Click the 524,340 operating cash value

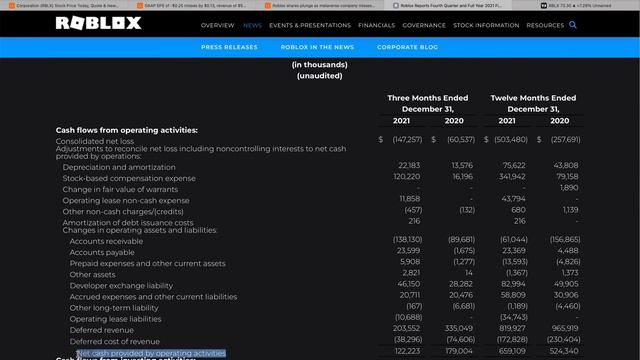click(564, 351)
